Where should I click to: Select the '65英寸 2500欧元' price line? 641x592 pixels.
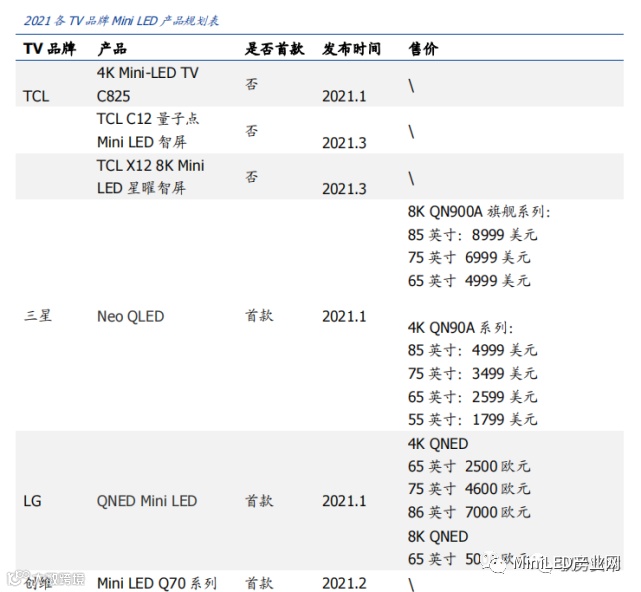469,466
